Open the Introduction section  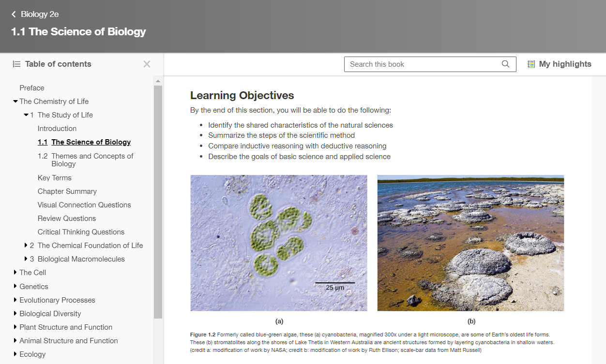[x=57, y=129]
